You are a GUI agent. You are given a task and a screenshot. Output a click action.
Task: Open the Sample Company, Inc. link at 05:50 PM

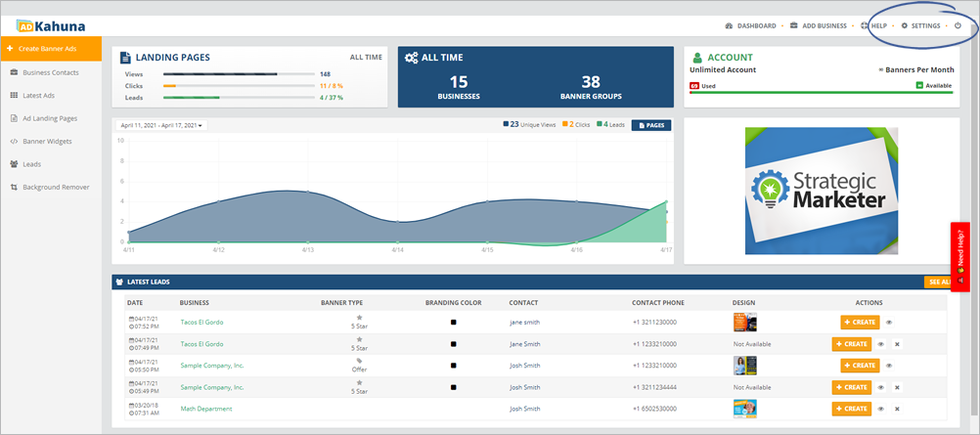(211, 366)
